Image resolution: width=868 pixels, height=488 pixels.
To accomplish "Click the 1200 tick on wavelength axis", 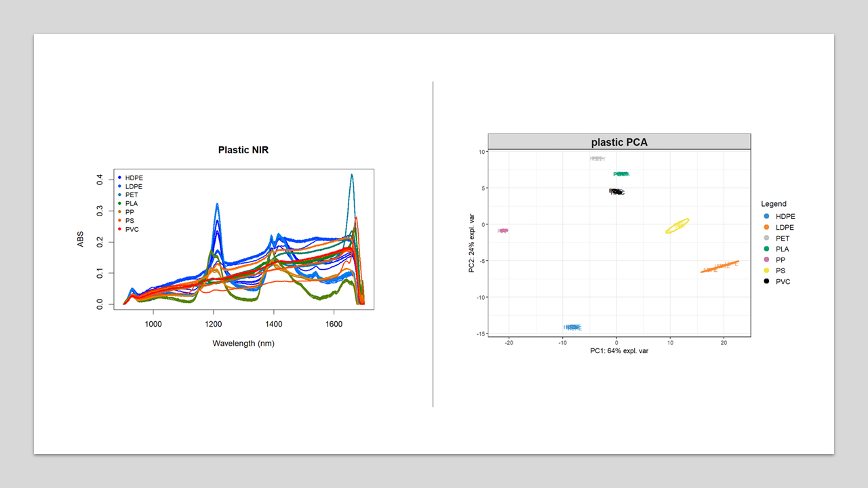I will [x=214, y=325].
